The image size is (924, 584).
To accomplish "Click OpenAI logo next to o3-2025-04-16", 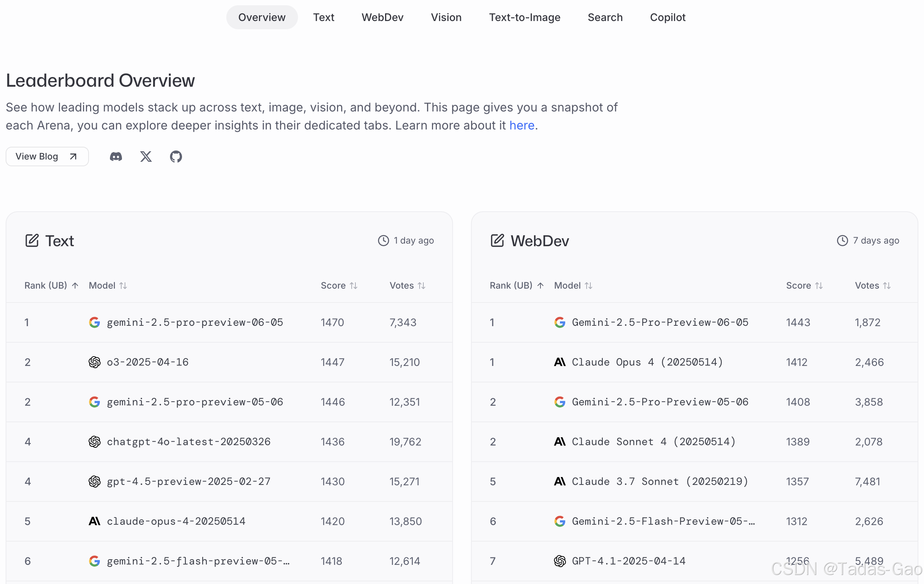I will (95, 362).
